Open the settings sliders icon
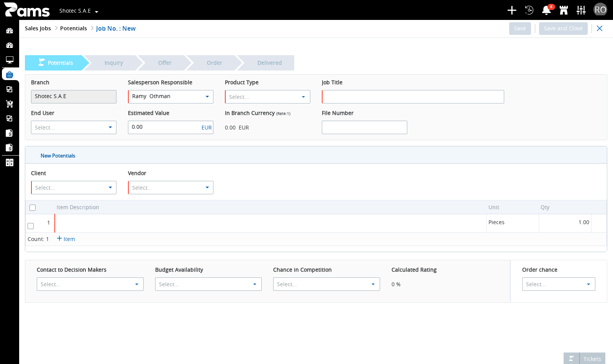This screenshot has height=364, width=613. coord(581,10)
